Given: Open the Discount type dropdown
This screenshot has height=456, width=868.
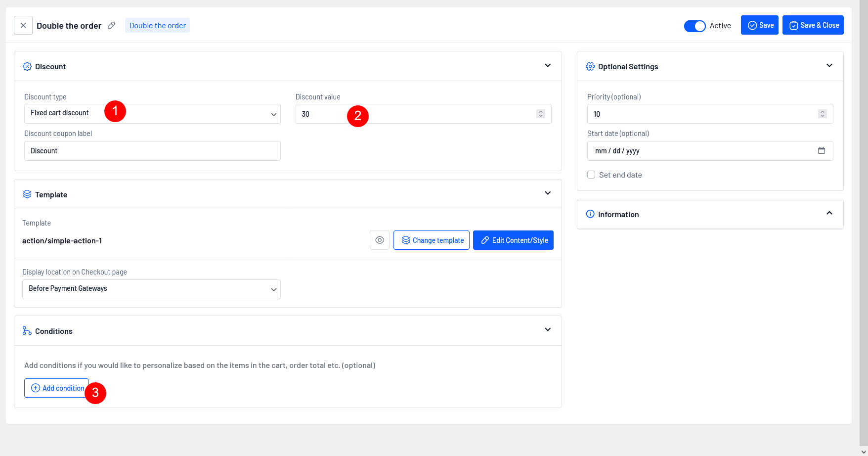Looking at the screenshot, I should coord(152,114).
